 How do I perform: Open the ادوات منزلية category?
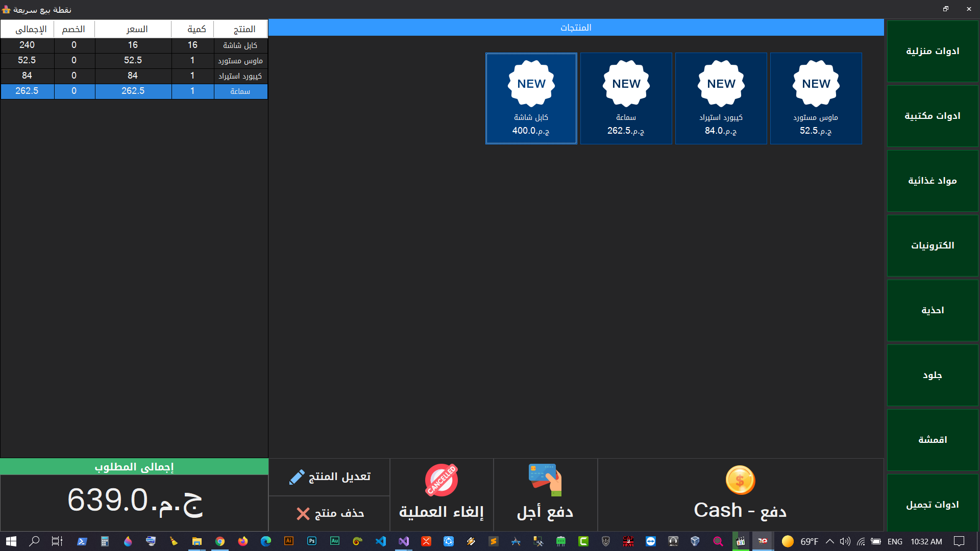coord(932,52)
